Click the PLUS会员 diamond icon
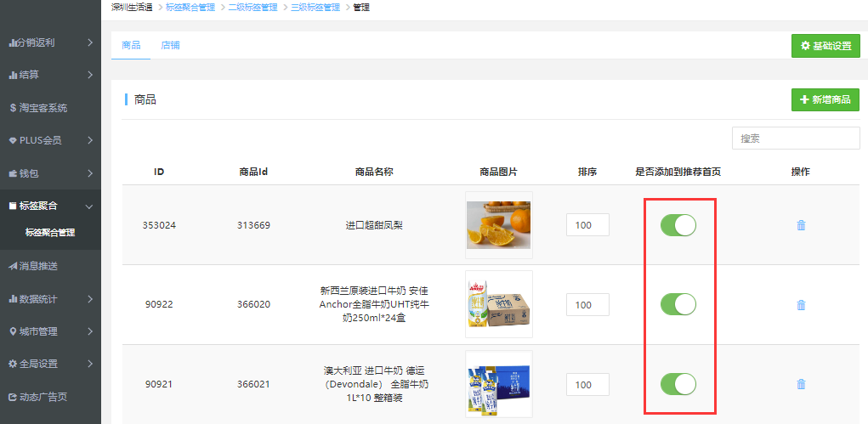Viewport: 868px width, 424px height. coord(13,140)
